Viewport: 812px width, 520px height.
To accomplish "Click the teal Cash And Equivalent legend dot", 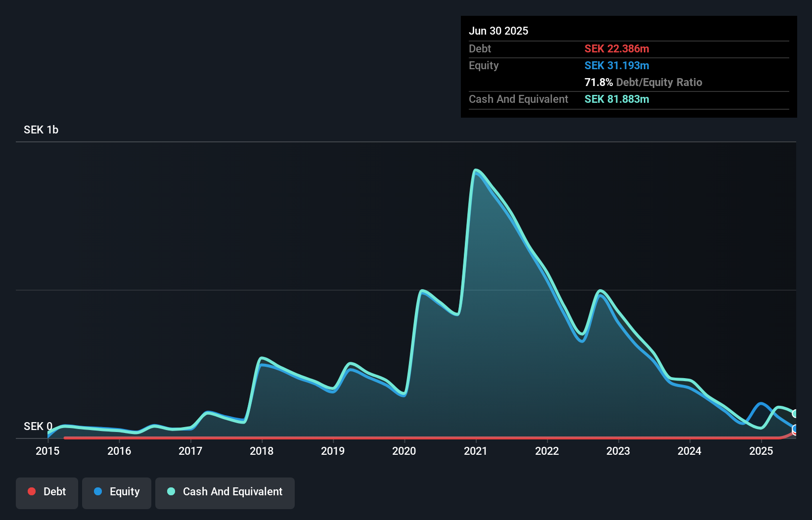I will click(x=171, y=491).
